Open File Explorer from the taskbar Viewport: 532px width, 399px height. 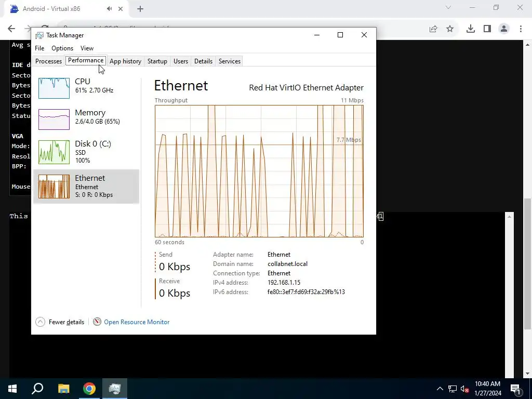(x=63, y=389)
